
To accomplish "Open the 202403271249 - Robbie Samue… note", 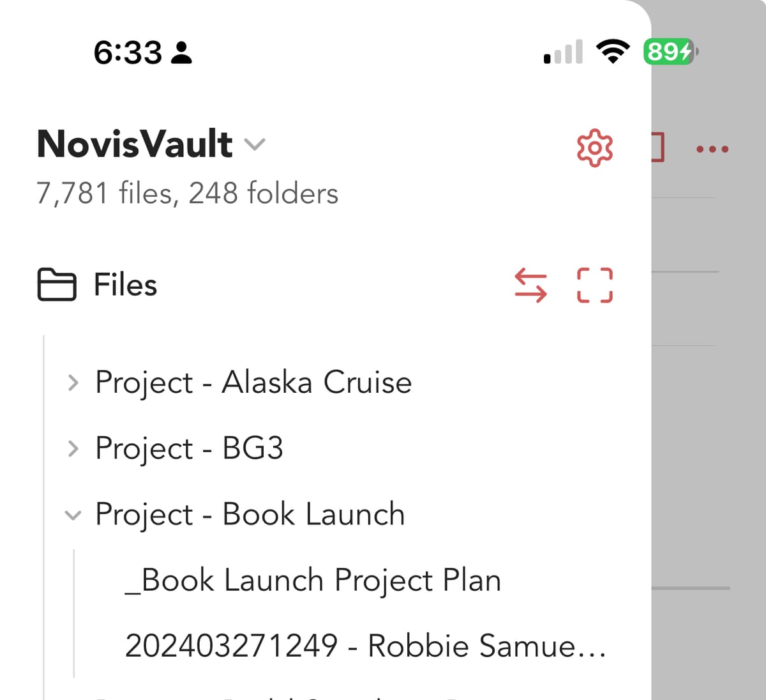I will [365, 646].
